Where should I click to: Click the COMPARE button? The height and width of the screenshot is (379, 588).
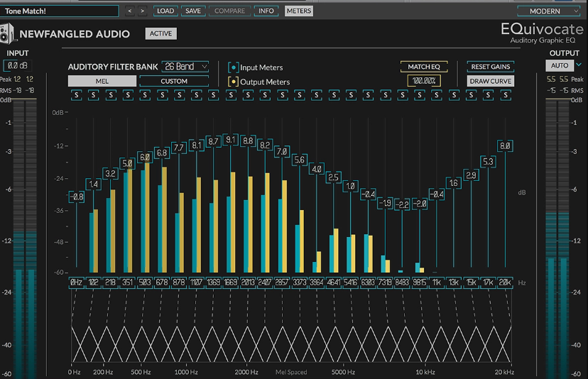point(229,11)
